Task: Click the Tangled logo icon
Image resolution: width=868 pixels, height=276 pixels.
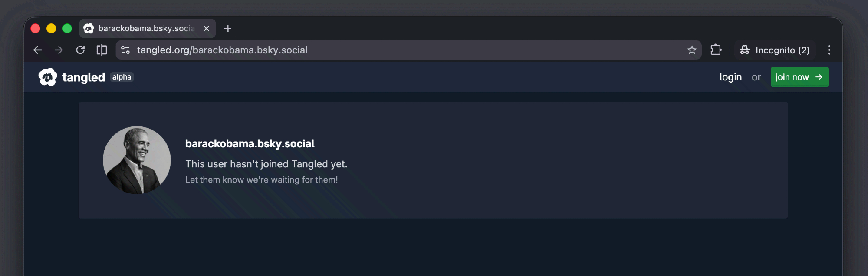Action: (x=48, y=77)
